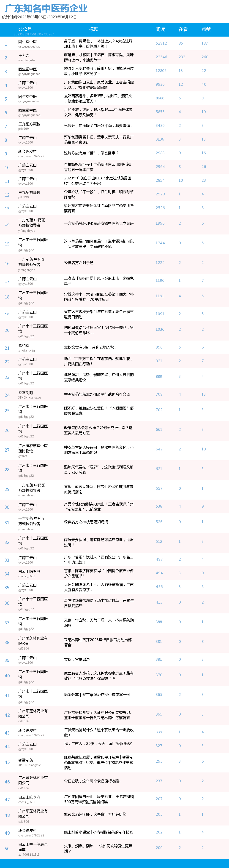The image size is (229, 868).
Task: Open article 今年立秋“不一般”
Action: tap(99, 194)
